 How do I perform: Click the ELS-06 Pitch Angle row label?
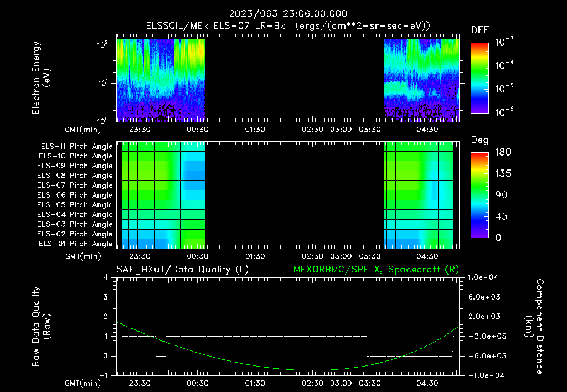coord(75,195)
